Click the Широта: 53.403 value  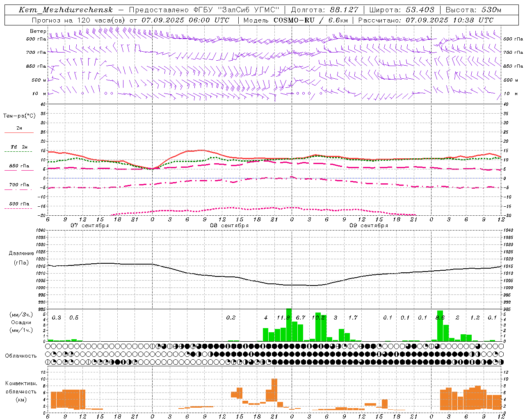coord(402,10)
